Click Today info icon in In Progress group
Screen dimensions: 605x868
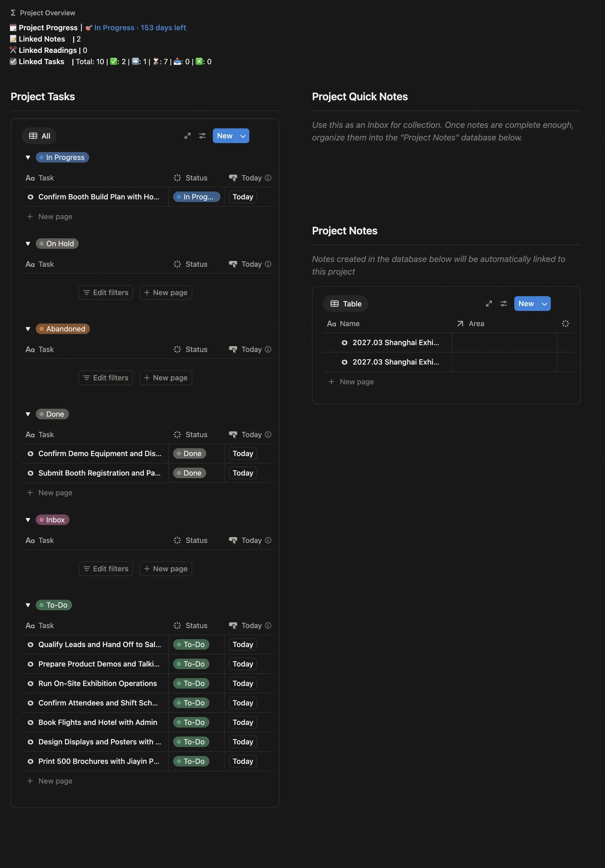(268, 178)
